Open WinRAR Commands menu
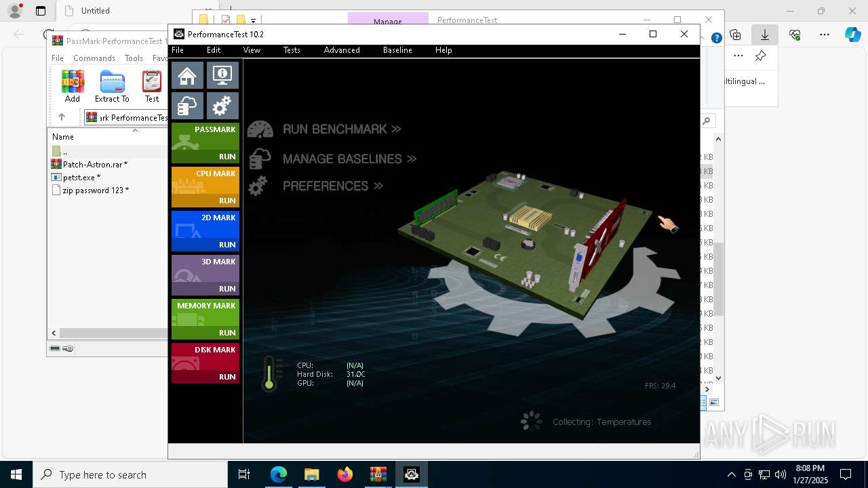The height and width of the screenshot is (488, 868). (94, 58)
